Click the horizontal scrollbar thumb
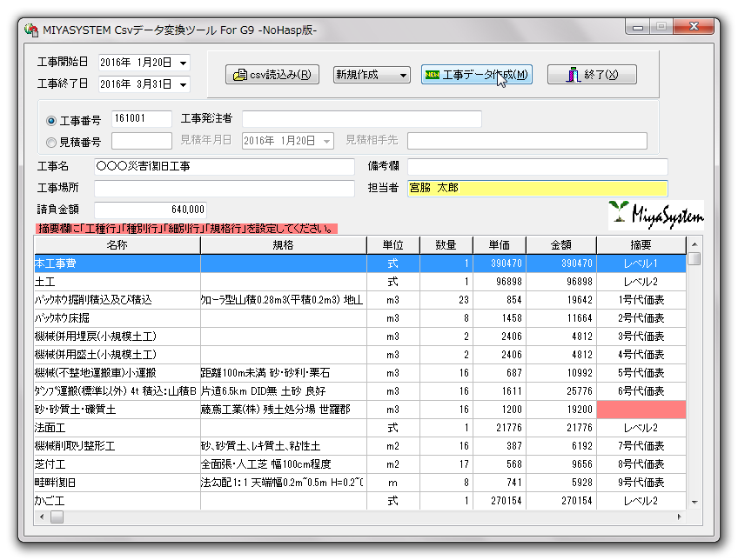The height and width of the screenshot is (560, 738). [x=57, y=517]
